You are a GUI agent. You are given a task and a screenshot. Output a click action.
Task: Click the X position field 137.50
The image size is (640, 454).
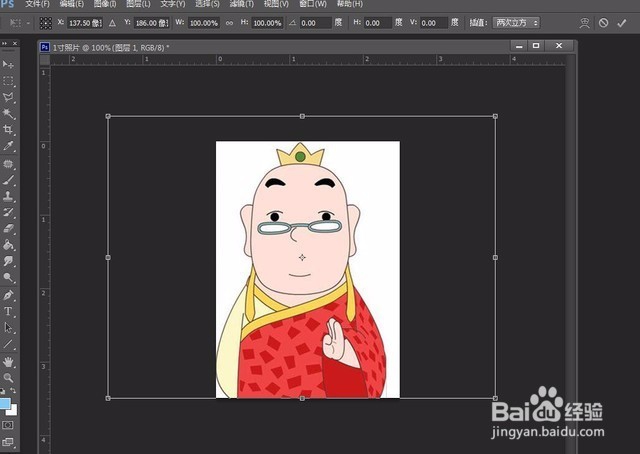85,23
